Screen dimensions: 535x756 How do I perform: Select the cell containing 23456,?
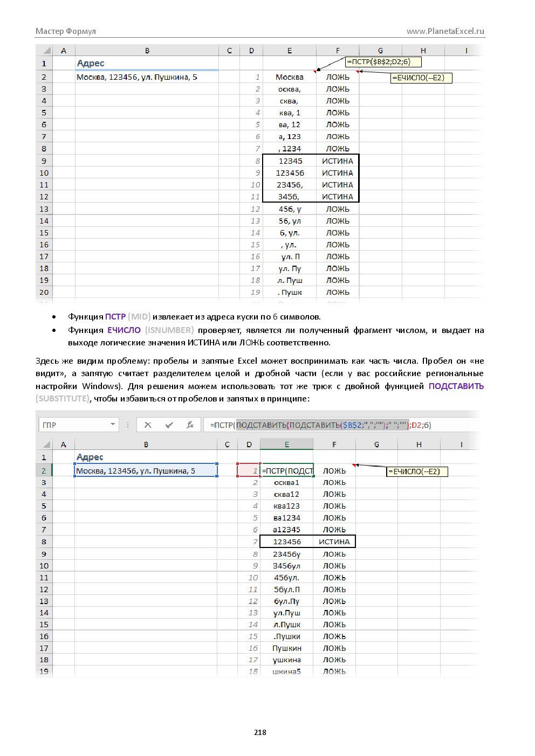pos(290,185)
